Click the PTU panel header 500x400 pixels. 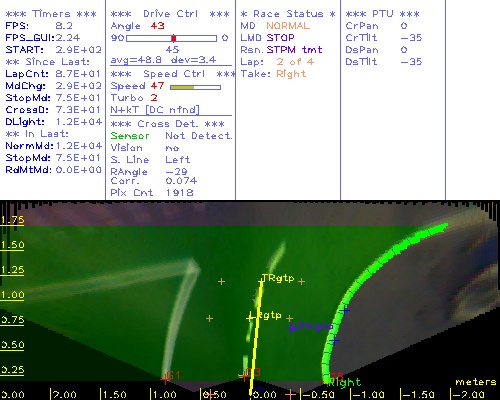(382, 14)
